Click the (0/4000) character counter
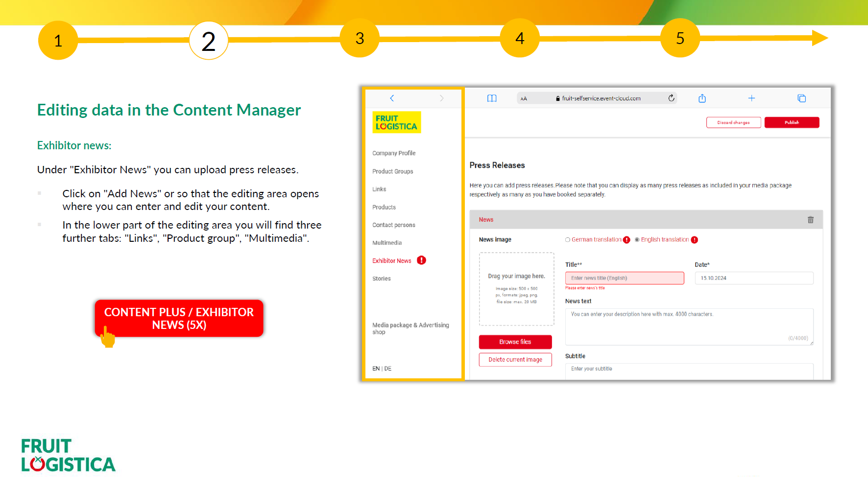 pyautogui.click(x=798, y=338)
